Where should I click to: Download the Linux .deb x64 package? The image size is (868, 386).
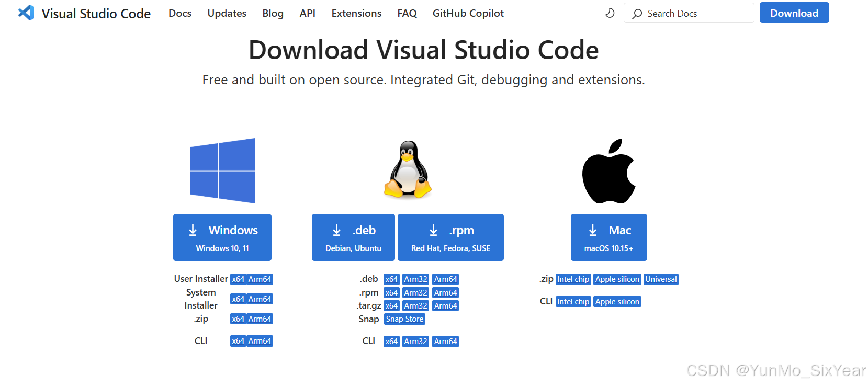pyautogui.click(x=391, y=279)
